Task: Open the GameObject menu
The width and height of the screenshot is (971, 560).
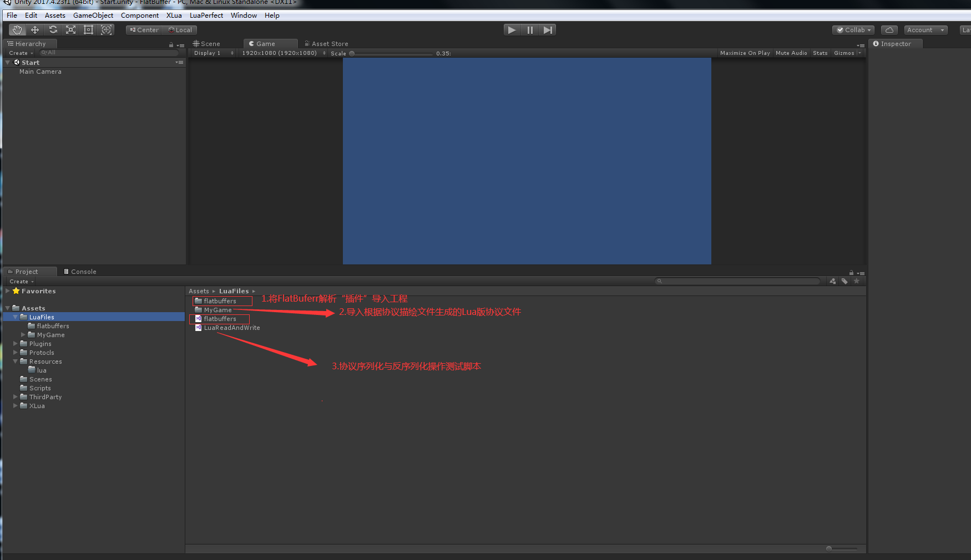Action: (93, 15)
